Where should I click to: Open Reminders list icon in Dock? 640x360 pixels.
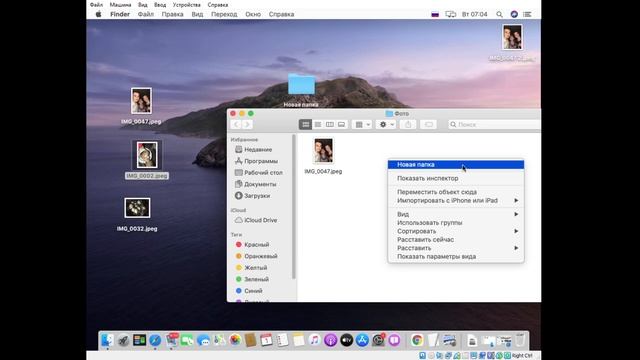click(282, 340)
